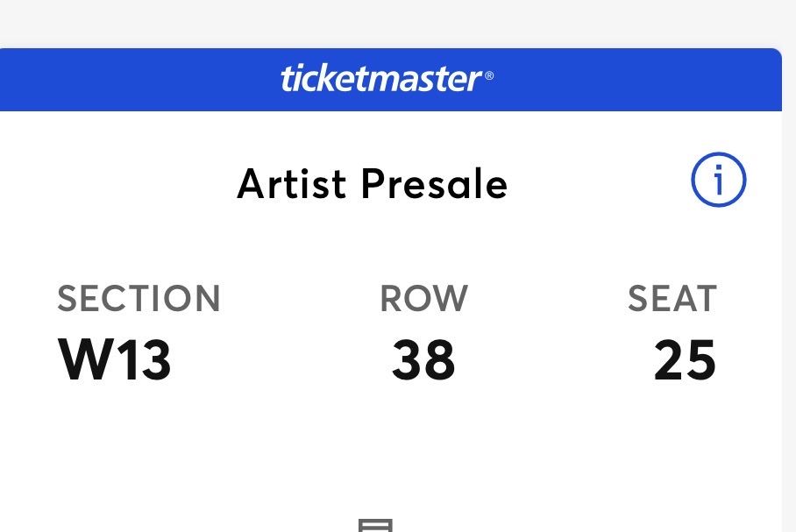The height and width of the screenshot is (532, 796).
Task: Click the SECTION label
Action: 139,299
